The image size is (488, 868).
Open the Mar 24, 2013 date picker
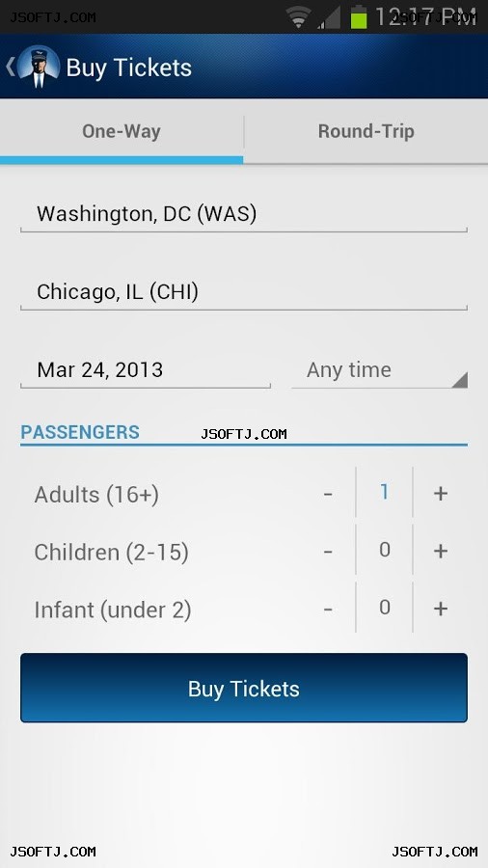[x=146, y=370]
